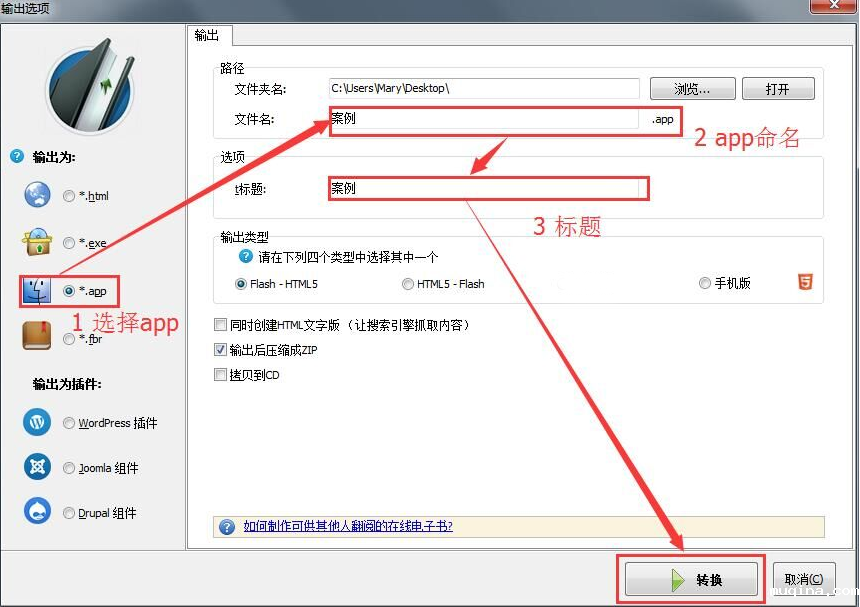Click the brown book icon for FBR output
Viewport: 860px width, 607px height.
(x=37, y=337)
